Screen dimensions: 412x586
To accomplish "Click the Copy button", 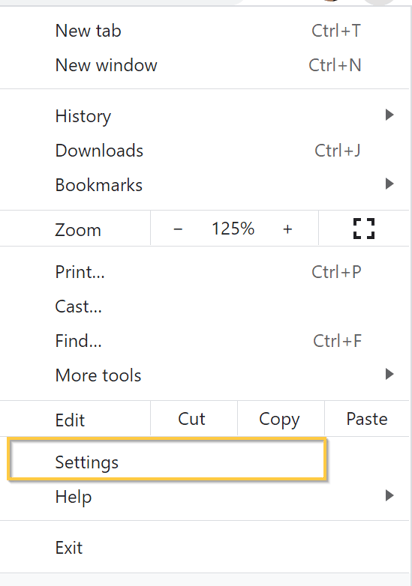I will pos(281,419).
